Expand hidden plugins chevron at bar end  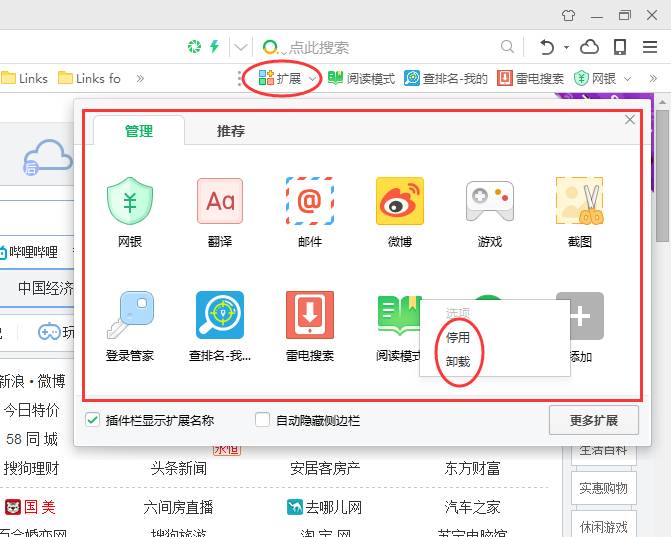pyautogui.click(x=653, y=79)
